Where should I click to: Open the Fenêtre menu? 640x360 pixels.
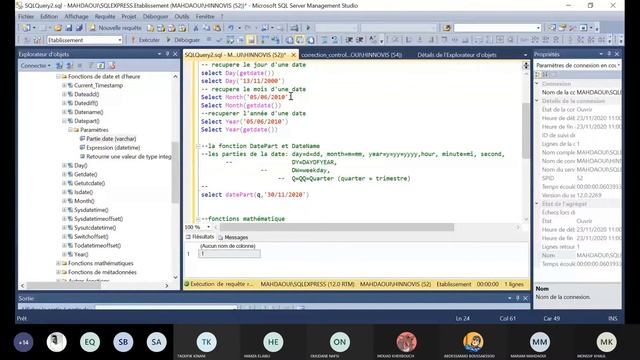205,16
